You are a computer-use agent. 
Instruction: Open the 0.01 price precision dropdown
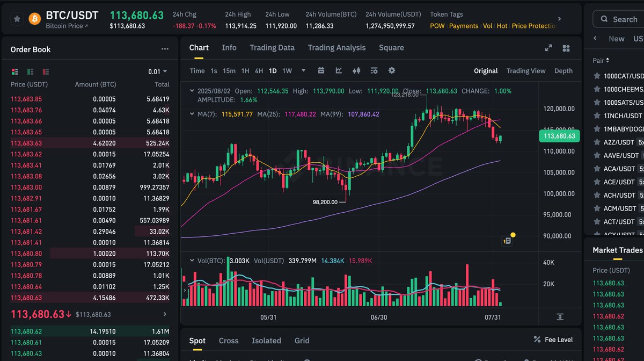click(158, 71)
